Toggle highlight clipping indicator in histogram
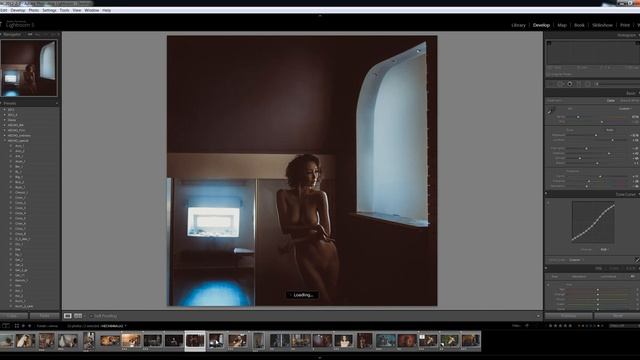 (637, 43)
